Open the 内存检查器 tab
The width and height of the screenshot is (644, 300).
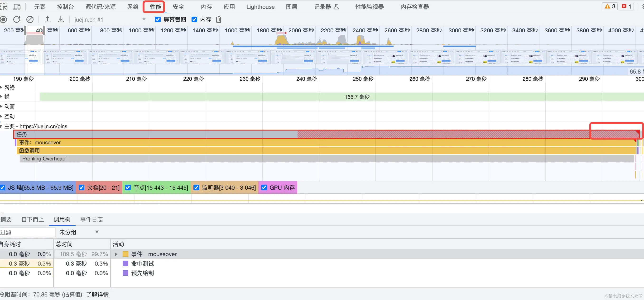point(414,7)
